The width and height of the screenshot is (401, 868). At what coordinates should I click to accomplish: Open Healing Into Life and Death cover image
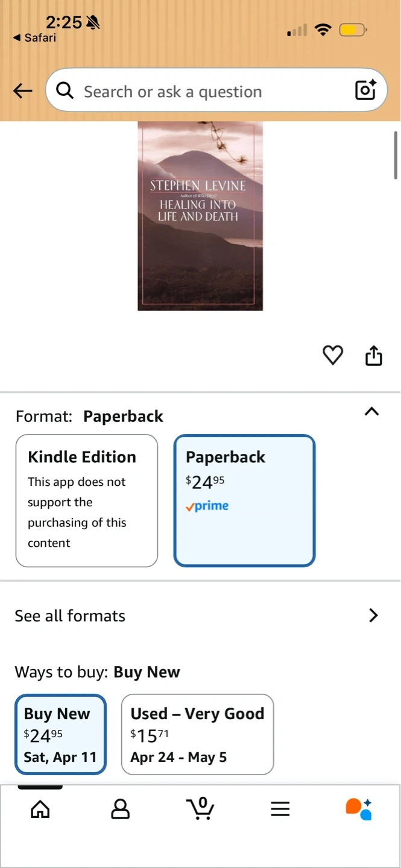(x=200, y=216)
